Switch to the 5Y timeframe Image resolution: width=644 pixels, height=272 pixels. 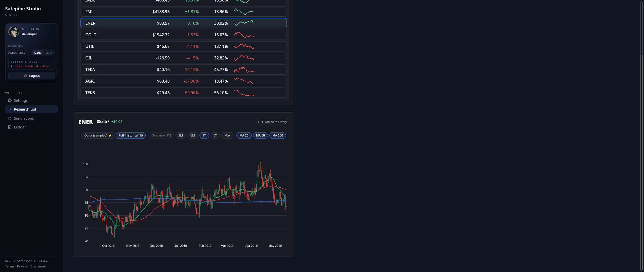click(x=215, y=135)
